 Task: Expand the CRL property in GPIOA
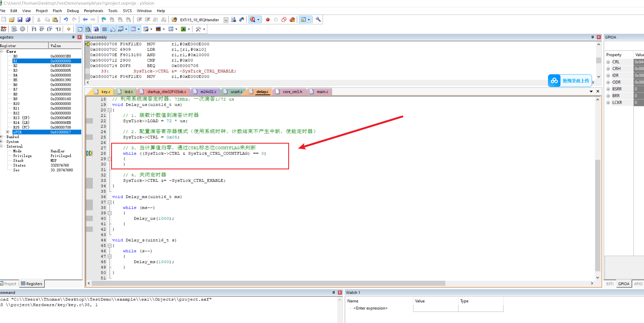pyautogui.click(x=608, y=62)
